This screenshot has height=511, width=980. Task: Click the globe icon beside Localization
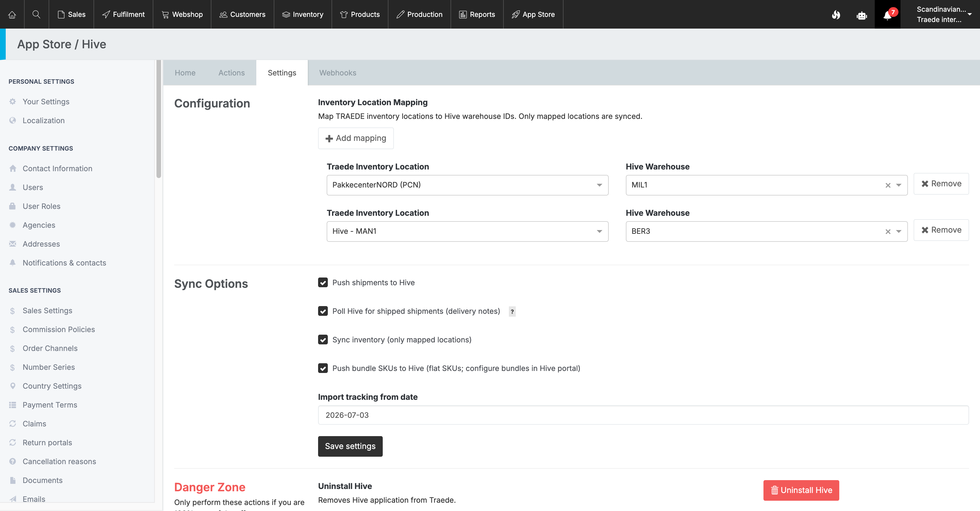click(x=13, y=121)
